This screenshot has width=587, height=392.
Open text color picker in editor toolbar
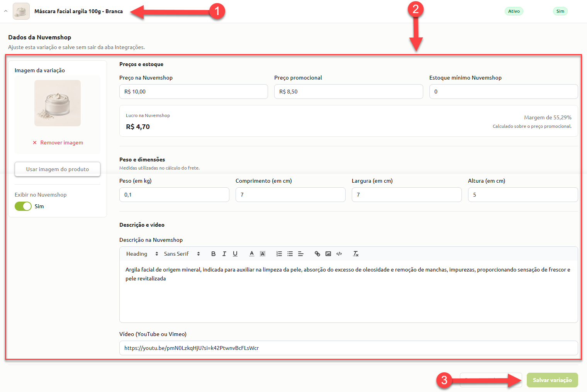click(x=252, y=254)
